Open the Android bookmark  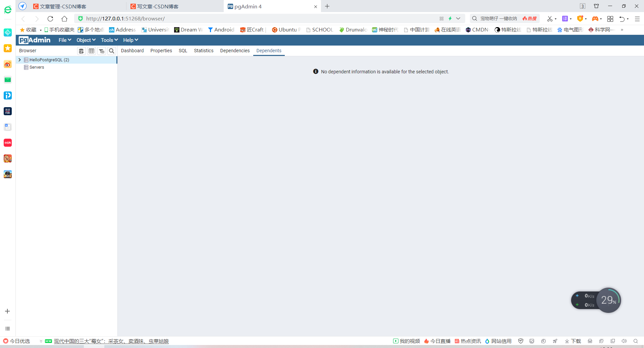click(x=221, y=30)
